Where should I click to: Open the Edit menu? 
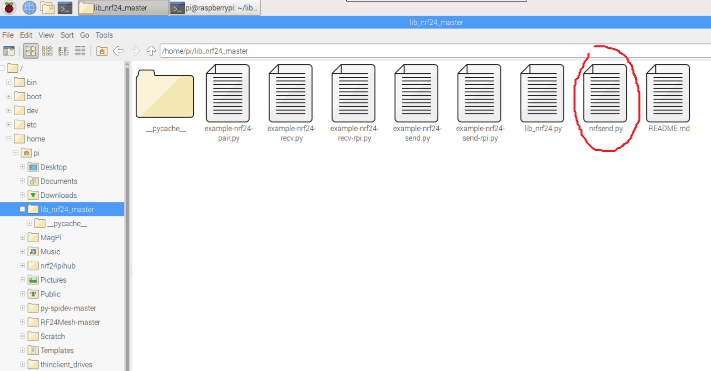pos(26,35)
